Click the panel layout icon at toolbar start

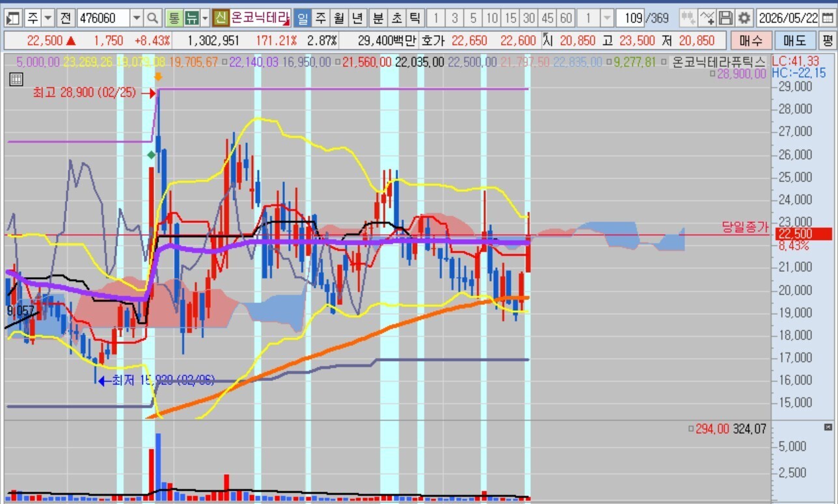point(13,18)
